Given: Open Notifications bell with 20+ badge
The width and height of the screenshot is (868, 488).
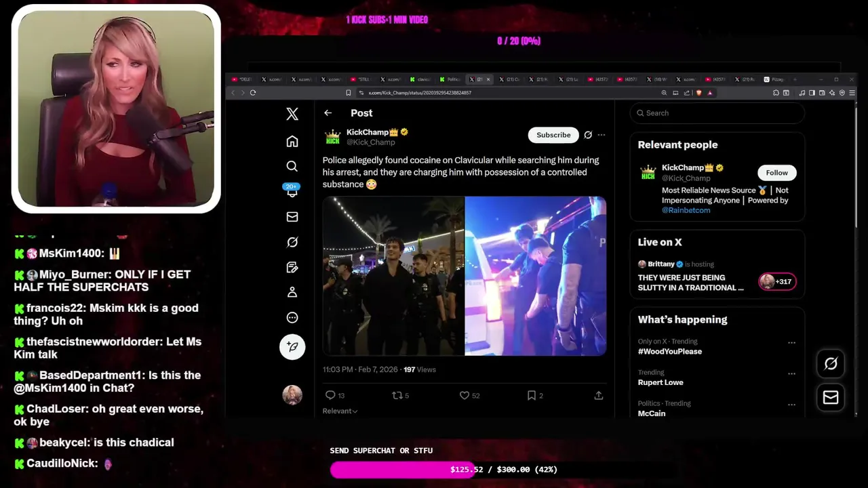Looking at the screenshot, I should (292, 191).
